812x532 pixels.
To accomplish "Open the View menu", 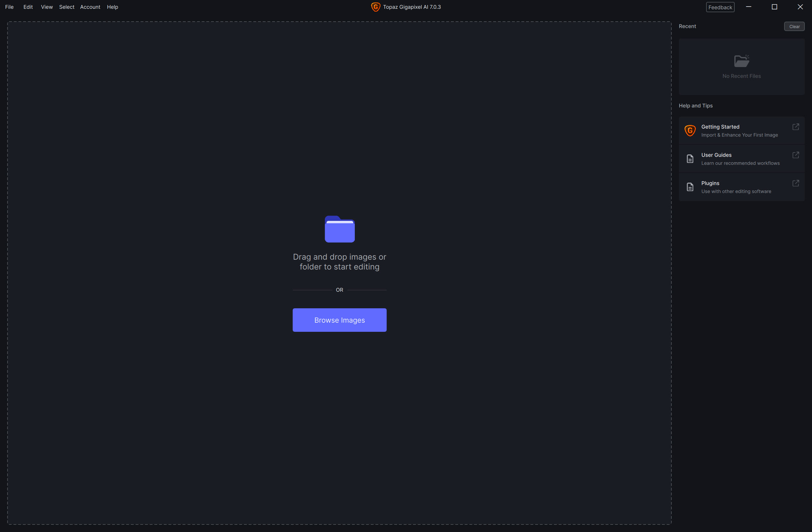I will [47, 7].
